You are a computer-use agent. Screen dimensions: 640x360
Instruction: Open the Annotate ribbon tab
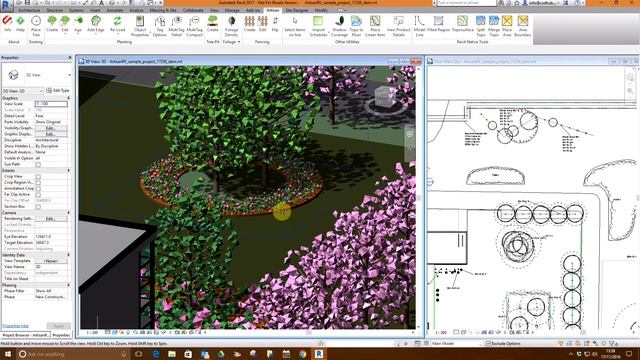point(115,10)
